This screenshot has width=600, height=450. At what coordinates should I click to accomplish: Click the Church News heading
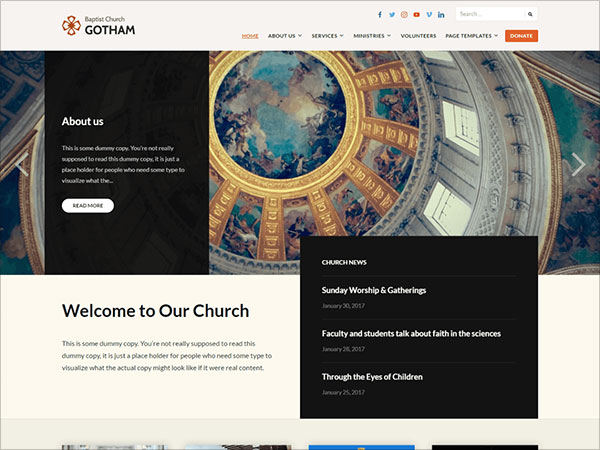344,262
